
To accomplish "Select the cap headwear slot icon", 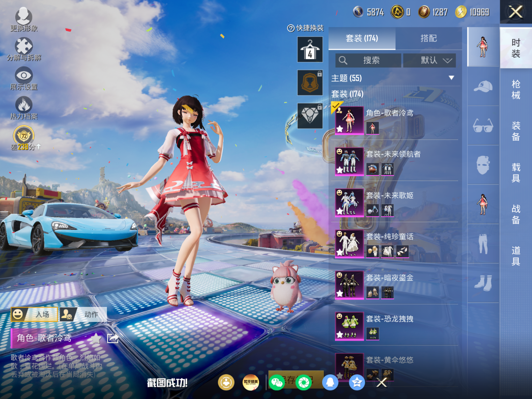I will 483,87.
